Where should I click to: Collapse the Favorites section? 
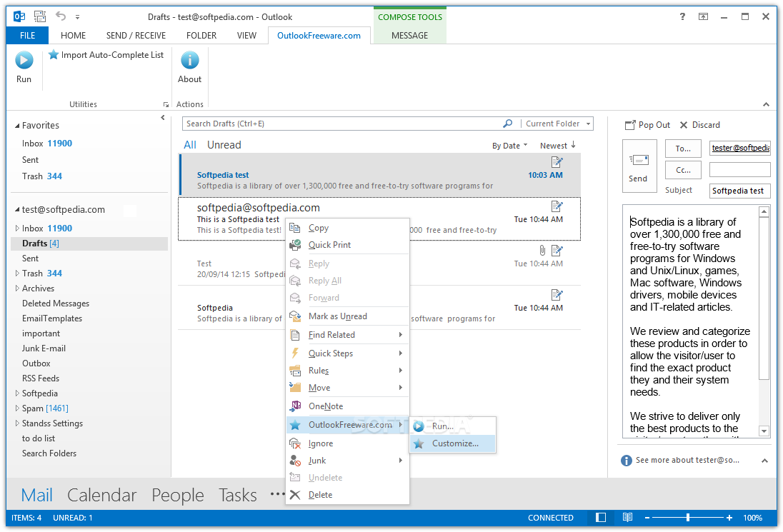click(x=17, y=126)
